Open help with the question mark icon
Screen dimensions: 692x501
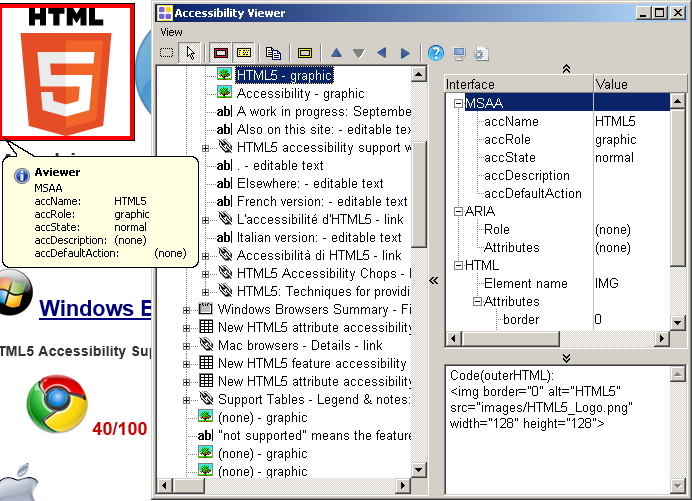point(436,53)
